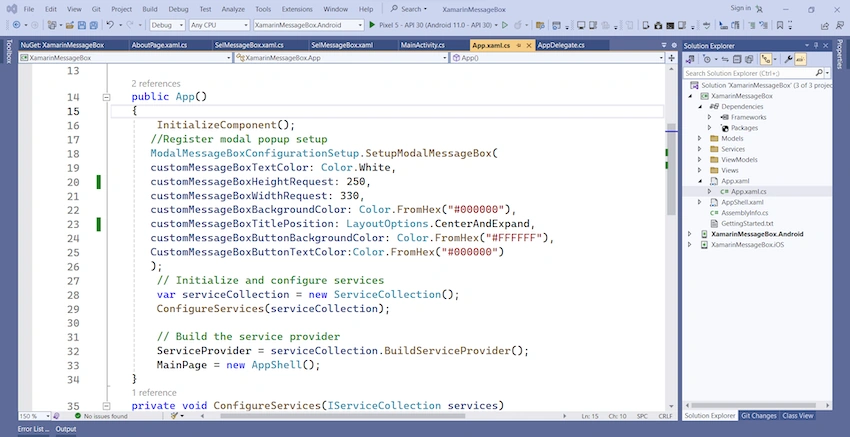This screenshot has height=437, width=850.
Task: Toggle Show All Files in Solution Explorer
Action: click(749, 59)
